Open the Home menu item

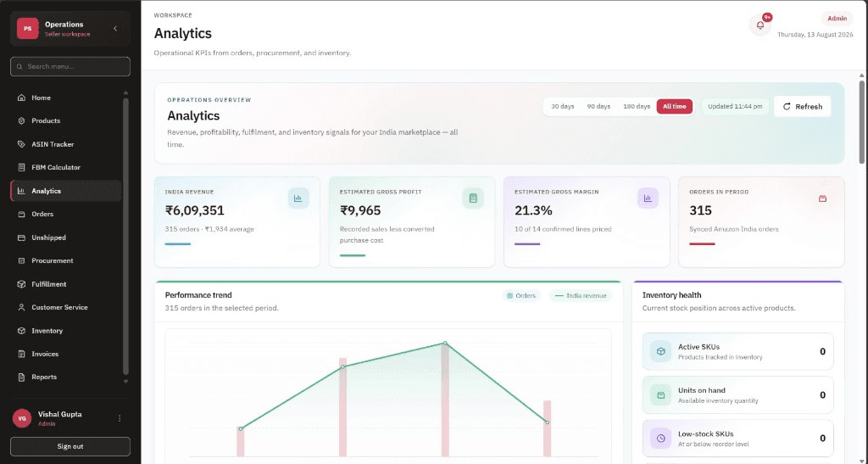(x=66, y=98)
